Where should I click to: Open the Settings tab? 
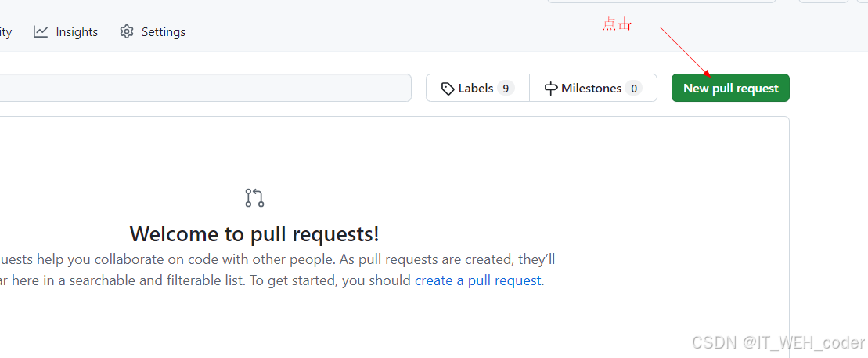pos(153,32)
